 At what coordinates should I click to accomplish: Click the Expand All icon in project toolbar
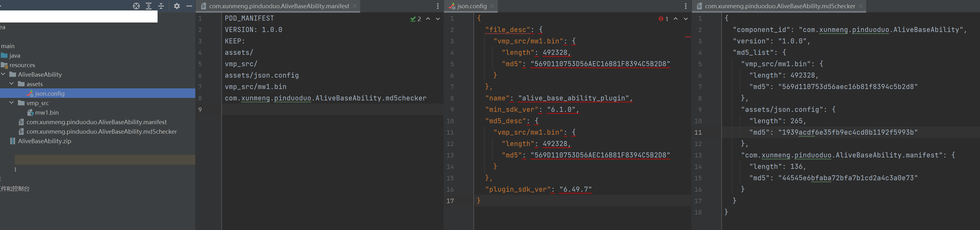(149, 6)
